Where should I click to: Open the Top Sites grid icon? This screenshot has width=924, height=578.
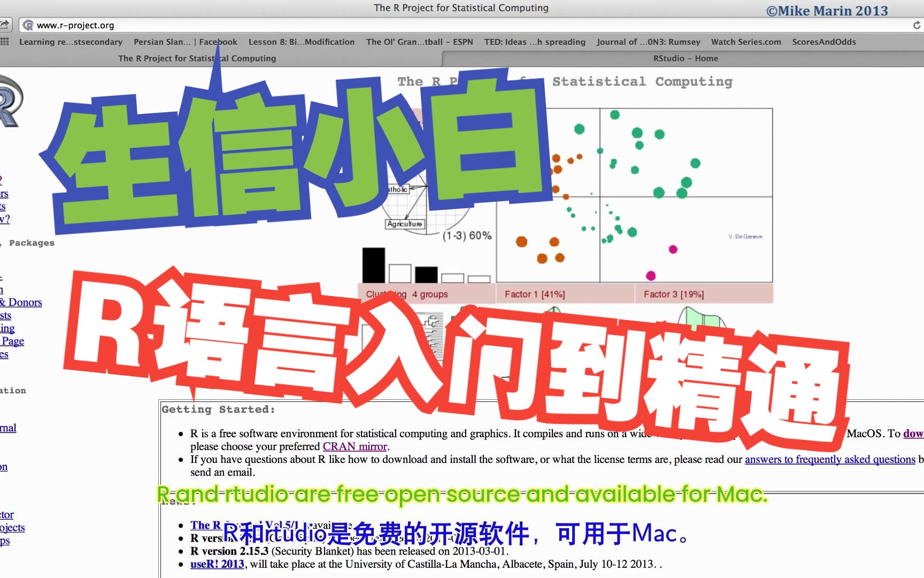(4, 42)
